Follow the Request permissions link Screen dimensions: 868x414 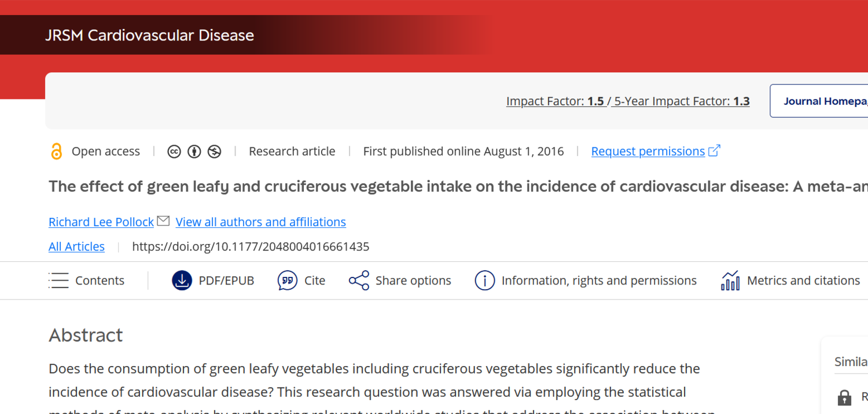648,151
